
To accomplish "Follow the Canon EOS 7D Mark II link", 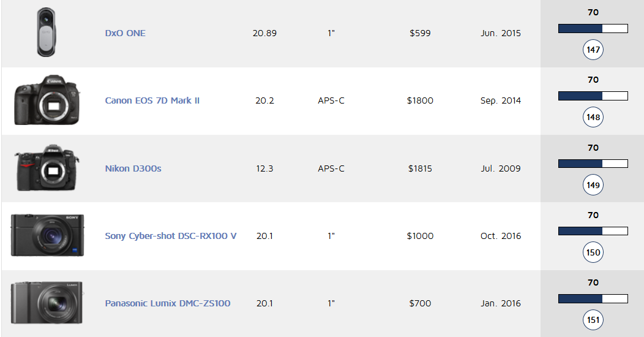I will [x=152, y=100].
